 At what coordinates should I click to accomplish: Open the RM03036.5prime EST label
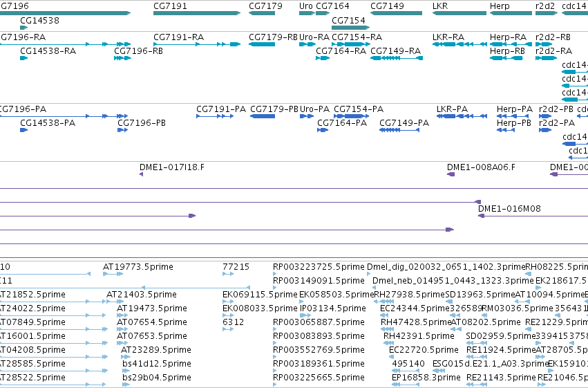pyautogui.click(x=518, y=308)
